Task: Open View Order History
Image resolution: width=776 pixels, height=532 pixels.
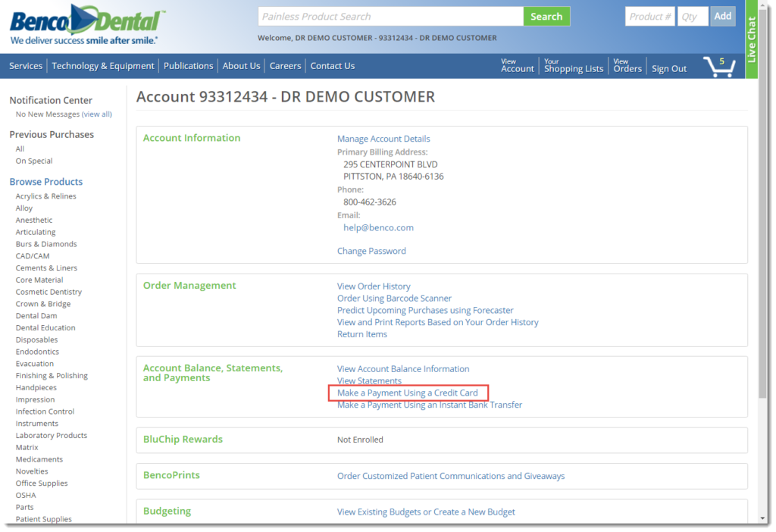Action: [374, 286]
